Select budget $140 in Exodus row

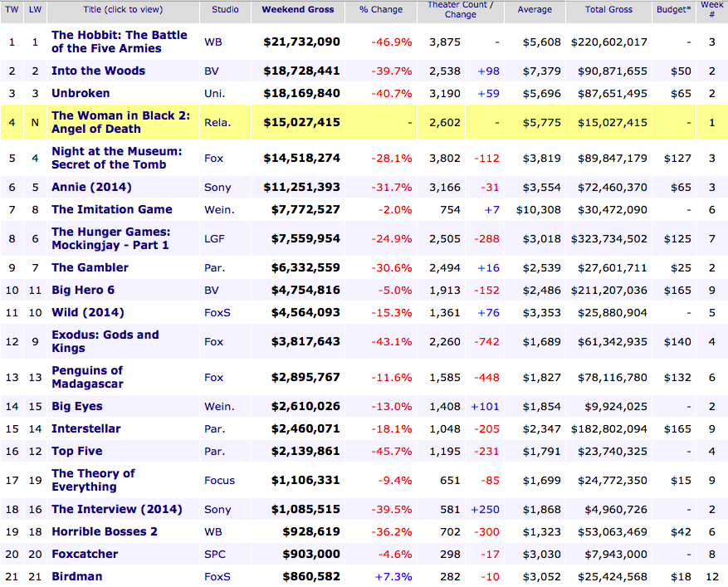point(677,342)
